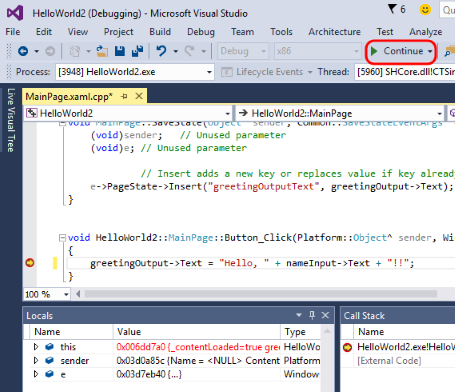Image resolution: width=455 pixels, height=392 pixels.
Task: Expand the 'e' variable in Locals
Action: [36, 374]
